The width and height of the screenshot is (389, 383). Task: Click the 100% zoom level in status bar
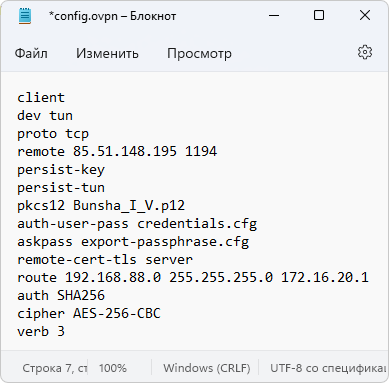[113, 368]
